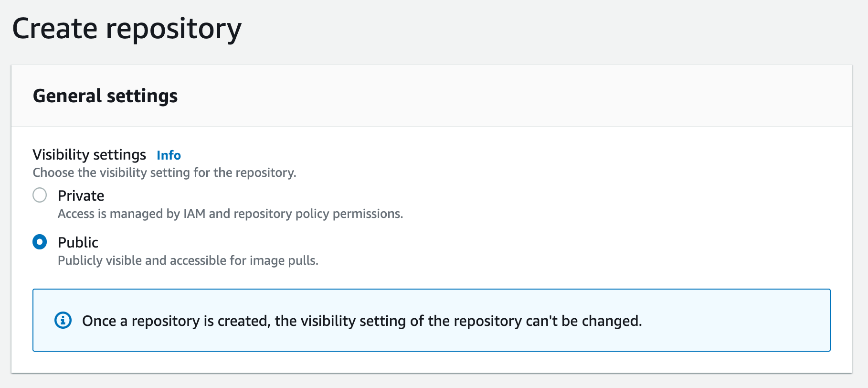Click the Public option label
The image size is (868, 388).
point(78,242)
